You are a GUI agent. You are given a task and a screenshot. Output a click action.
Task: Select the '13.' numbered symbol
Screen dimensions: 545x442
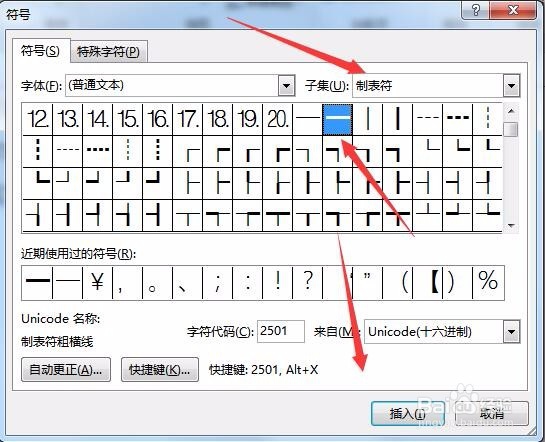(67, 119)
